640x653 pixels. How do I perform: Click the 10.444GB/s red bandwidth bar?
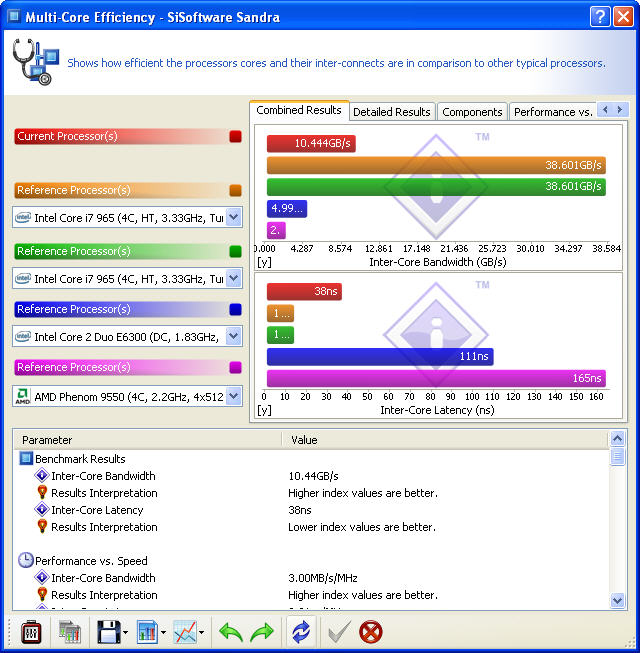[311, 143]
